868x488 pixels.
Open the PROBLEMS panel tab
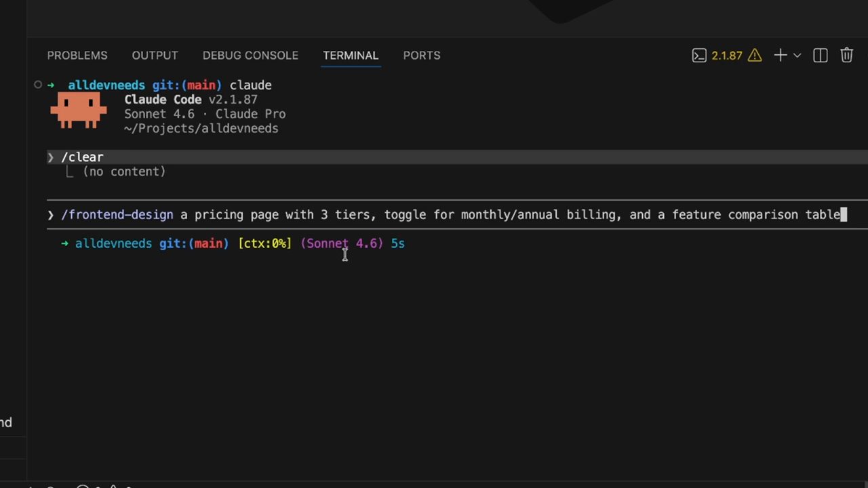coord(77,56)
